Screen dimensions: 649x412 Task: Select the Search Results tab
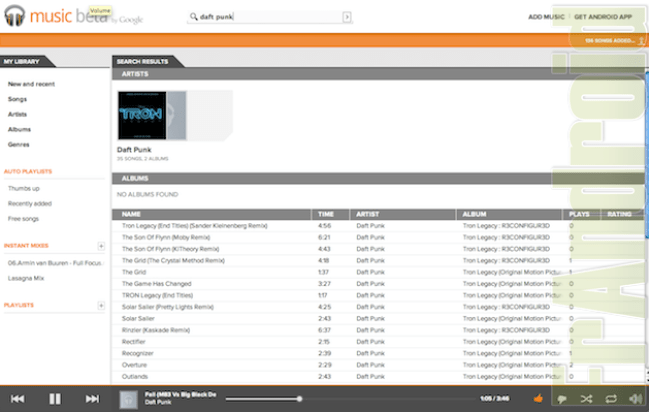click(145, 61)
